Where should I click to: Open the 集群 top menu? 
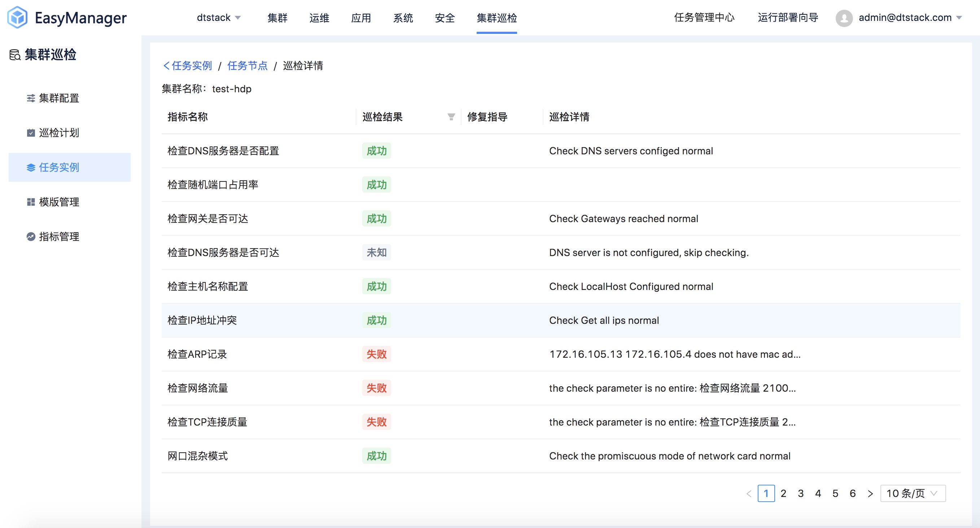click(x=277, y=18)
